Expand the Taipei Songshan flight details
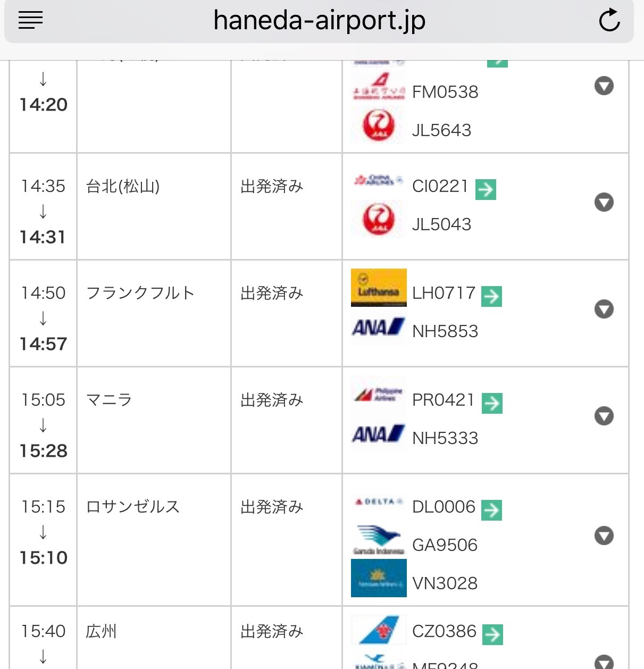The height and width of the screenshot is (669, 644). [604, 202]
